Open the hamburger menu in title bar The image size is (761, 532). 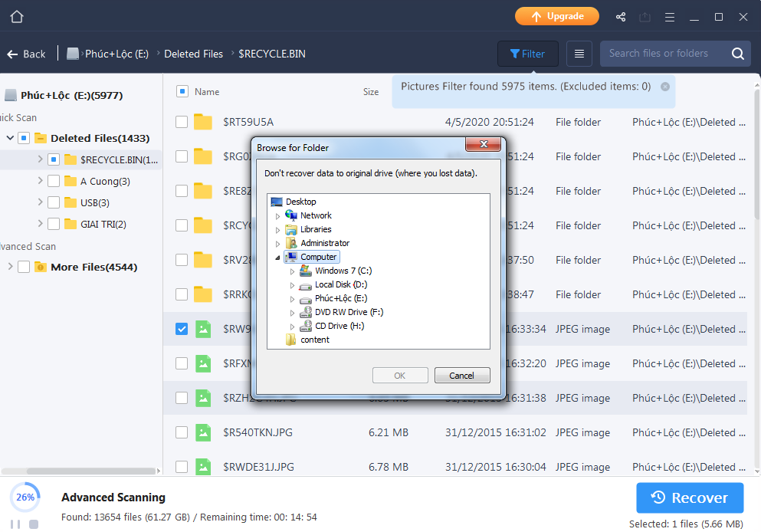pyautogui.click(x=669, y=17)
